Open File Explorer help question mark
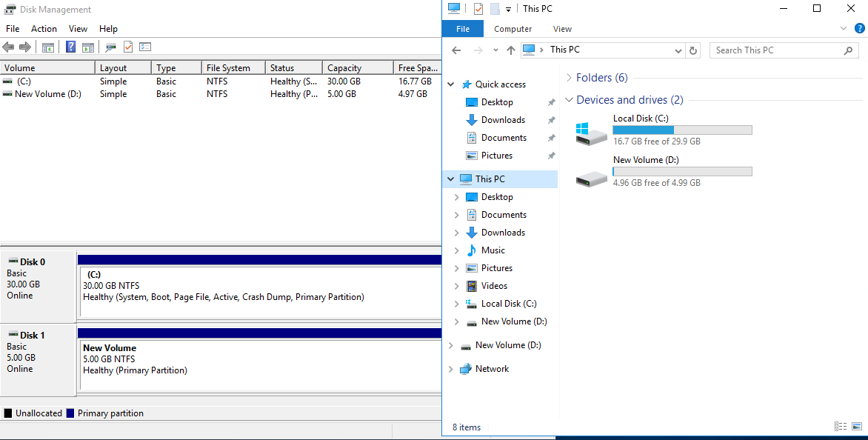 (859, 28)
